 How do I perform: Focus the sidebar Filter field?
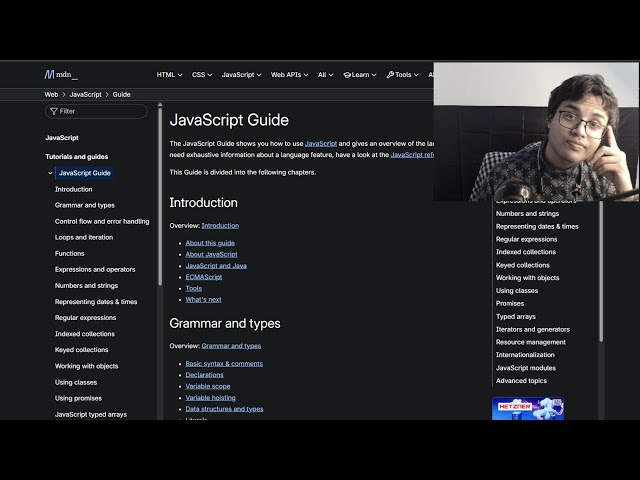(96, 111)
